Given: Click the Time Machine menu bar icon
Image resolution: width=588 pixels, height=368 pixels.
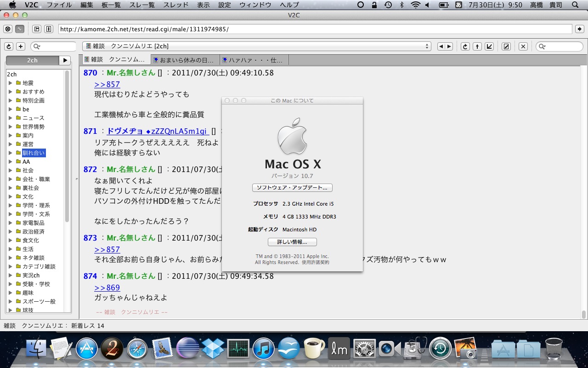Looking at the screenshot, I should (x=388, y=5).
